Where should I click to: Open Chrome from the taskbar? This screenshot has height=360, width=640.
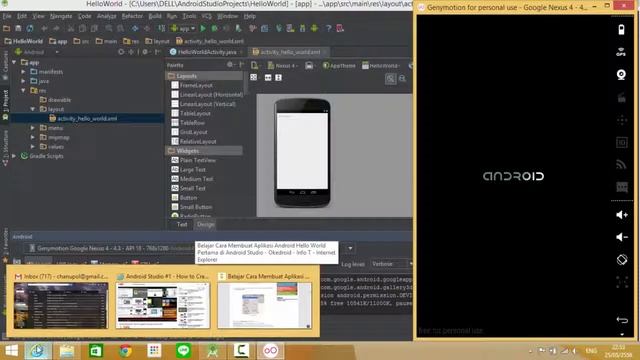125,351
